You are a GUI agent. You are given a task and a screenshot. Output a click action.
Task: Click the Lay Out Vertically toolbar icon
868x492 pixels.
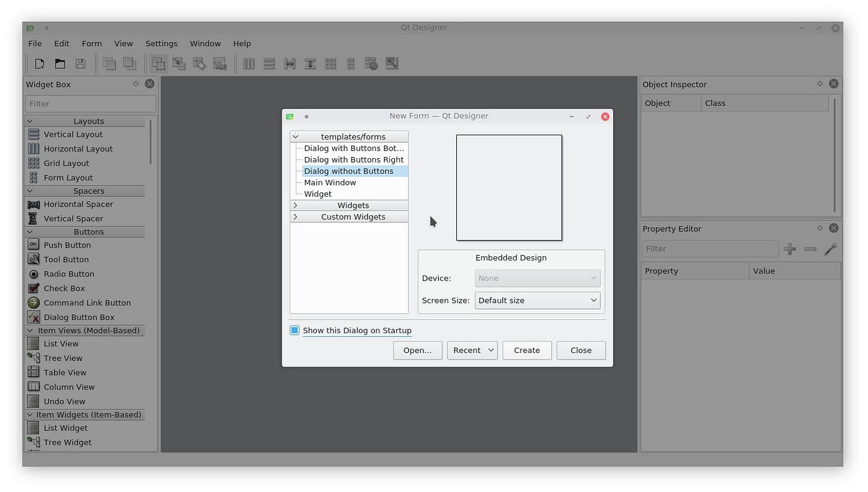[269, 63]
